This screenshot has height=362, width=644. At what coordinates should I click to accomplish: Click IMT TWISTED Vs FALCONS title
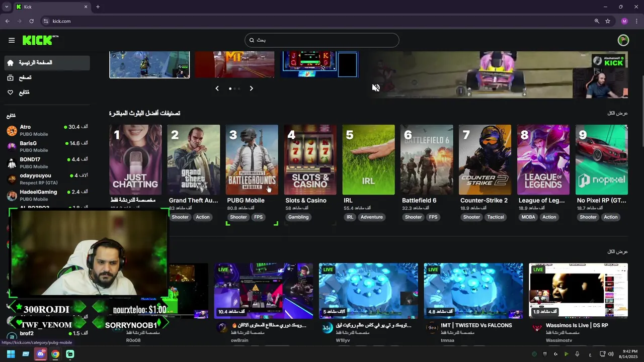(x=476, y=325)
